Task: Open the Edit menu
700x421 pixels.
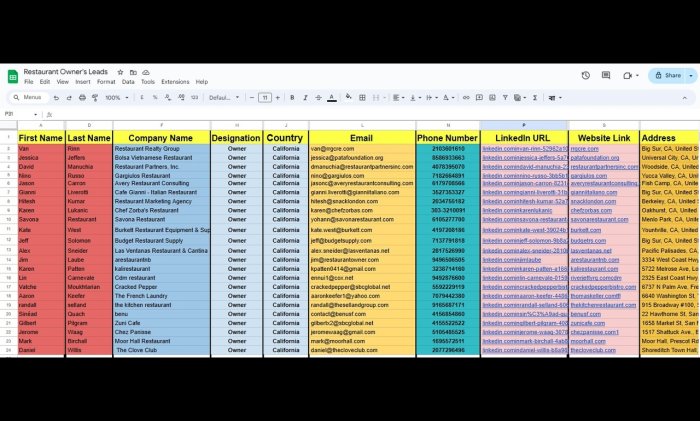Action: click(x=45, y=82)
